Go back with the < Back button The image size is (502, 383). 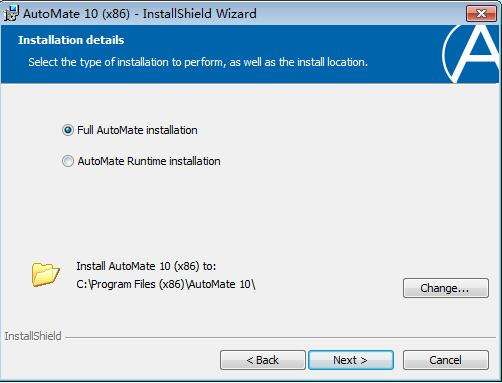tap(263, 360)
